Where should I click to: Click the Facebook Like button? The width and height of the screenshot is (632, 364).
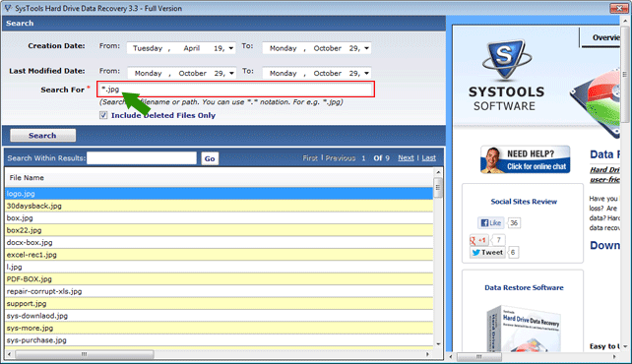coord(490,222)
